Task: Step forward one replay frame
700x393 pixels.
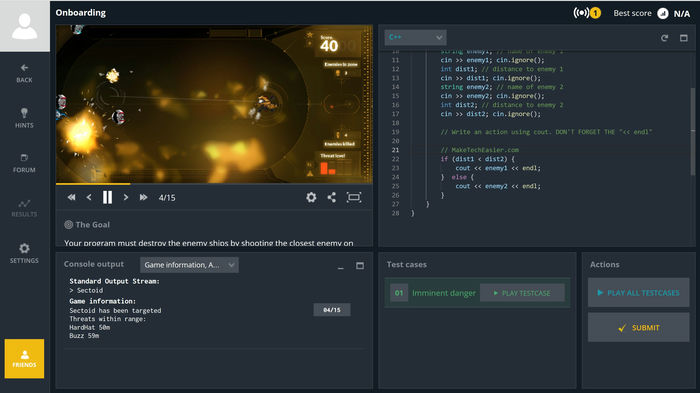Action: coord(126,197)
